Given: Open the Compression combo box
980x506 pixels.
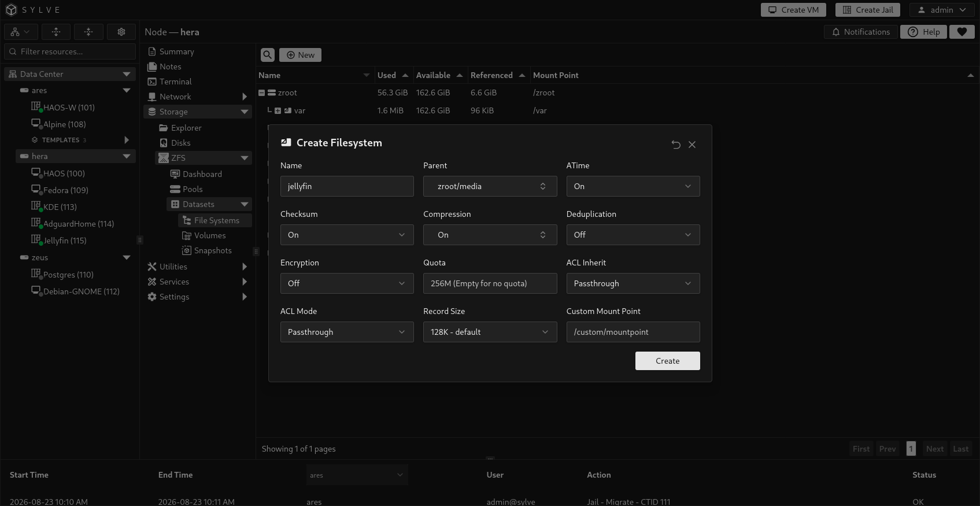Looking at the screenshot, I should click(x=490, y=235).
